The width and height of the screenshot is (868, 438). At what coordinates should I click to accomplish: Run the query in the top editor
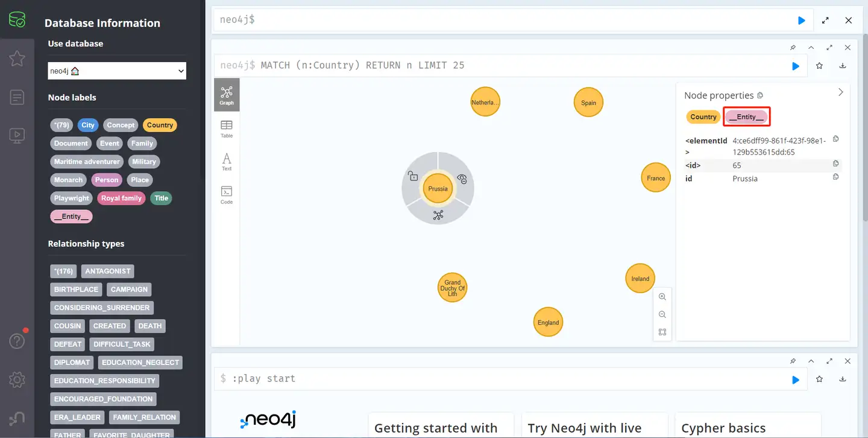801,21
